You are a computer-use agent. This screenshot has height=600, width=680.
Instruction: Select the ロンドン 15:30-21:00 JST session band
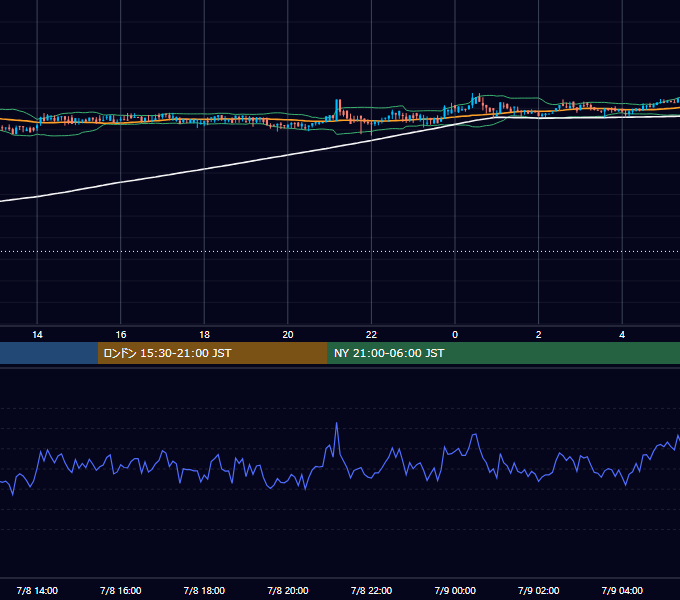[x=212, y=353]
